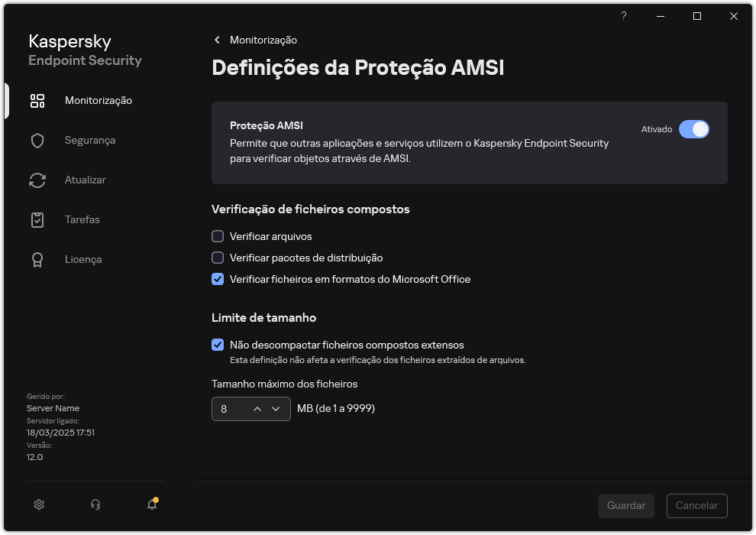The height and width of the screenshot is (535, 756).
Task: Disable Não descompactar ficheiros compostos extensos
Action: (x=218, y=345)
